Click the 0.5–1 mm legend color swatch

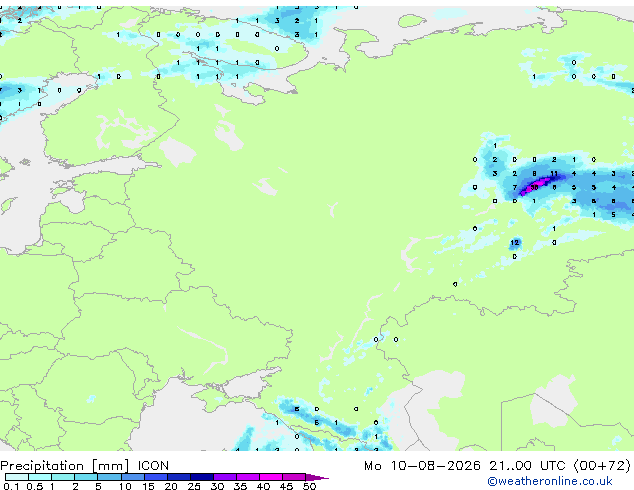click(40, 477)
